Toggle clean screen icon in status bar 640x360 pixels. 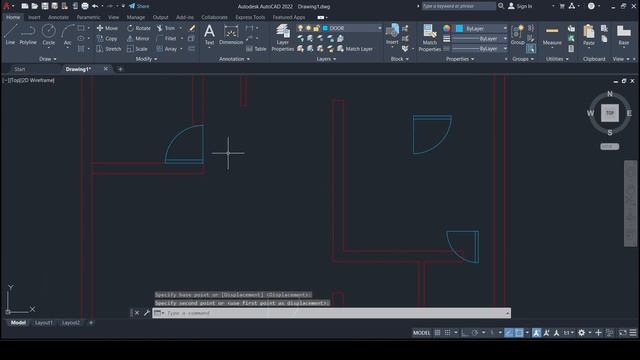point(623,333)
